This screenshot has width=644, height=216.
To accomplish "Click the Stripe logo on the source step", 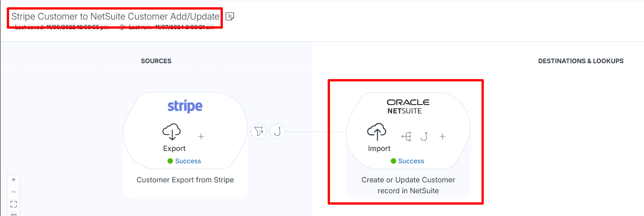I will pos(185,106).
